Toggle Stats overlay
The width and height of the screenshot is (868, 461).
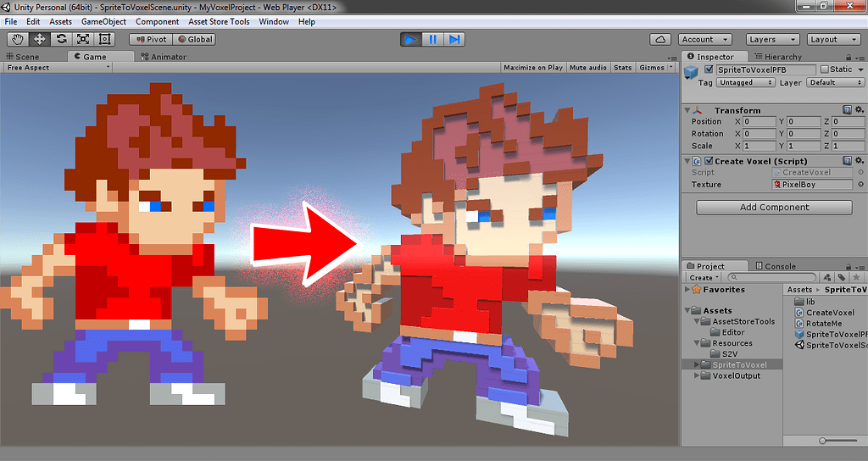pos(623,68)
